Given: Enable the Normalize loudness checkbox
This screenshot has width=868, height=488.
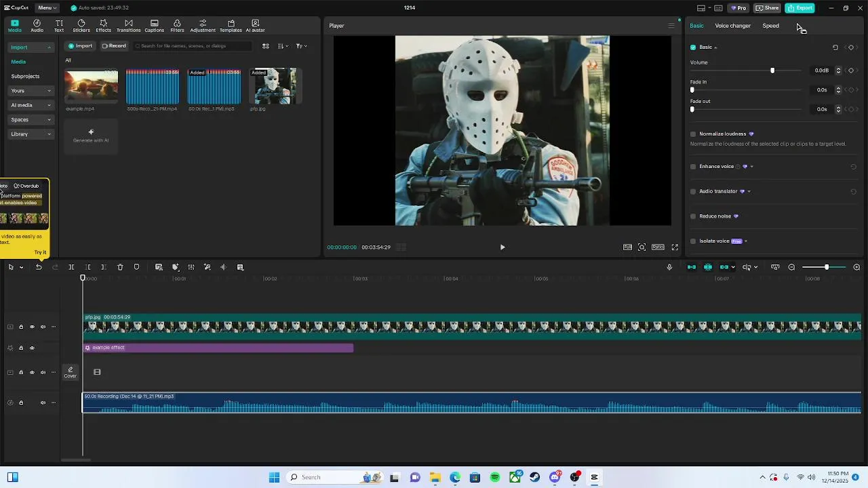Looking at the screenshot, I should click(693, 134).
